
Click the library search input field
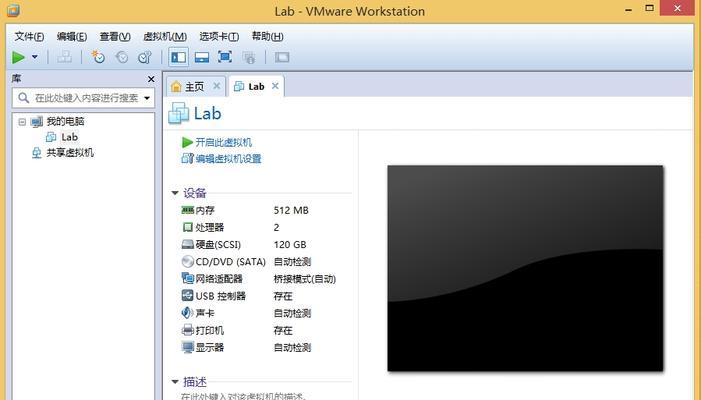click(x=84, y=98)
